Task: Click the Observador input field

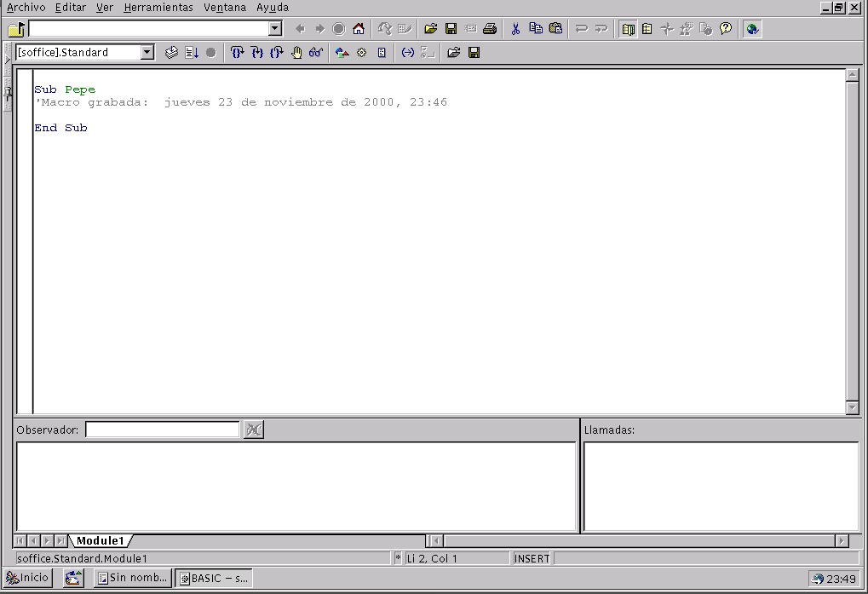Action: pos(162,430)
